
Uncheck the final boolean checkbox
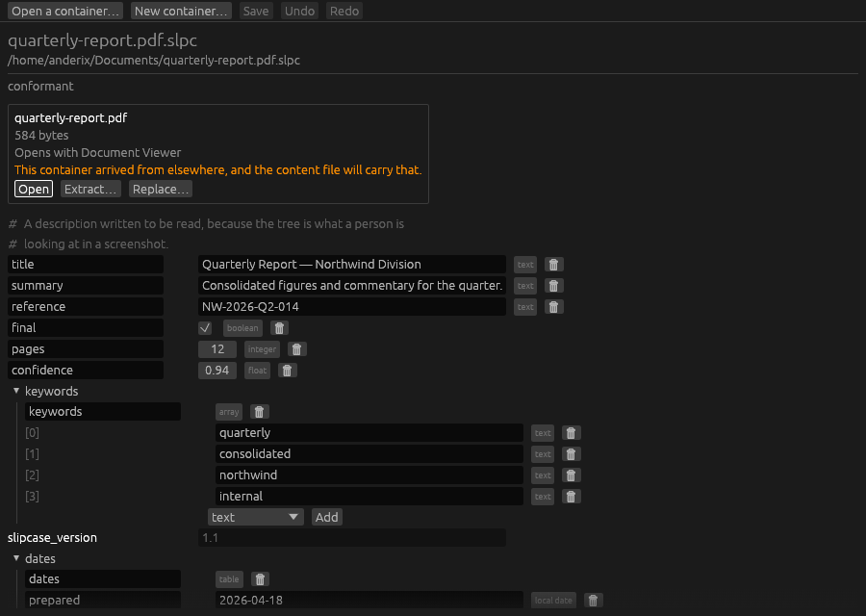(x=205, y=328)
